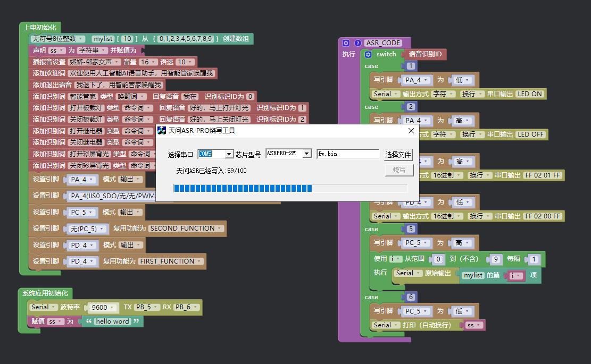Open ss variable dropdown in 打印 row
The width and height of the screenshot is (591, 364).
pyautogui.click(x=473, y=325)
